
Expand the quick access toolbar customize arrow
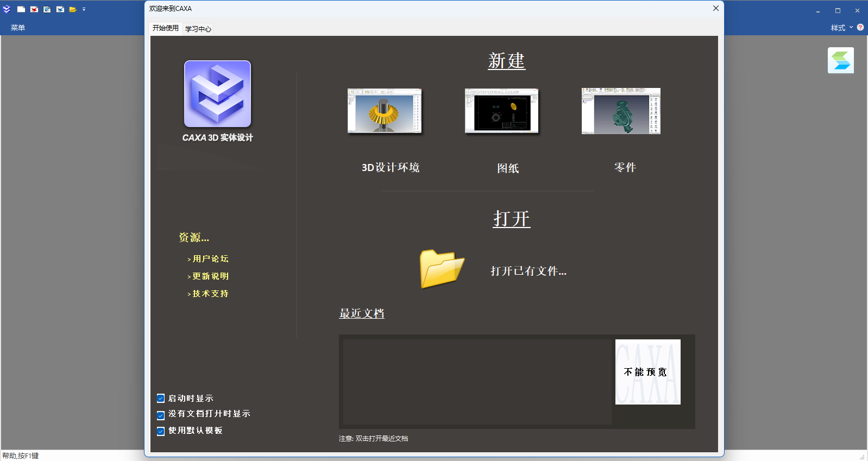84,9
